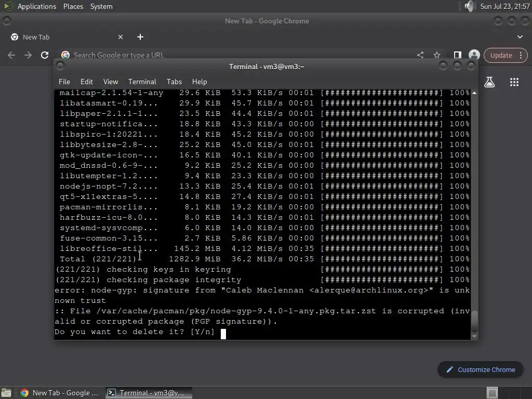Screen dimensions: 532x399
Task: Click Customize Chrome button
Action: (481, 369)
